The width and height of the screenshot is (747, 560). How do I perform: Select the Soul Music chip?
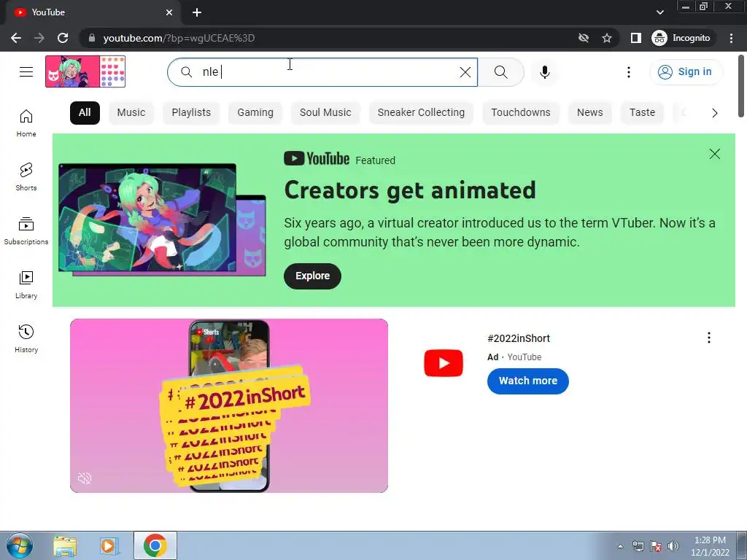325,113
